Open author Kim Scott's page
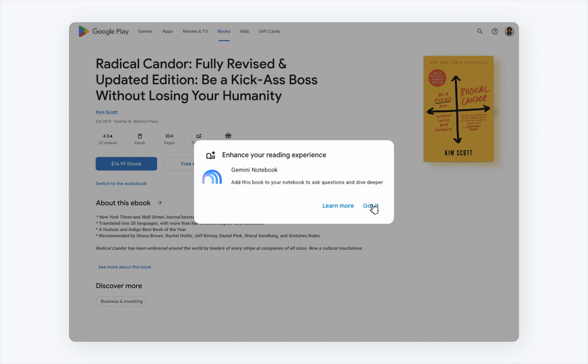Image resolution: width=588 pixels, height=364 pixels. click(x=107, y=112)
